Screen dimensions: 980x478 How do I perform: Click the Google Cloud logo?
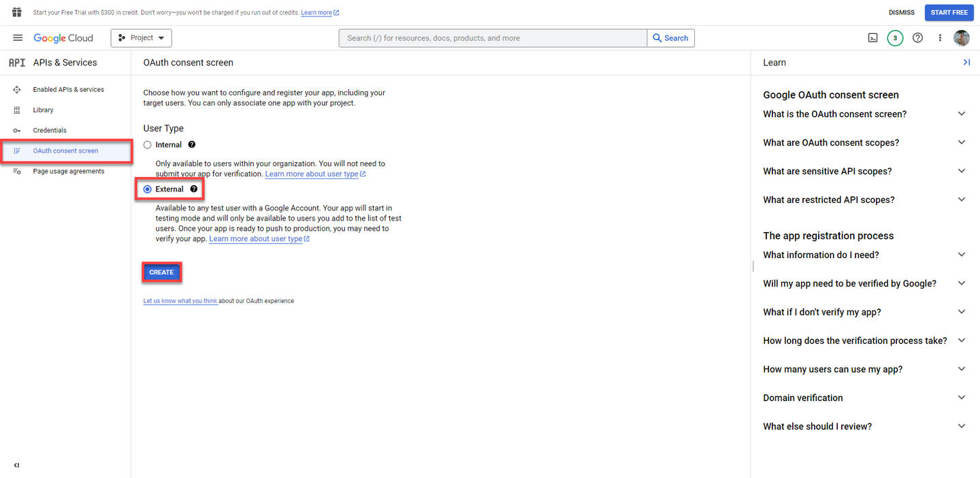pyautogui.click(x=63, y=38)
